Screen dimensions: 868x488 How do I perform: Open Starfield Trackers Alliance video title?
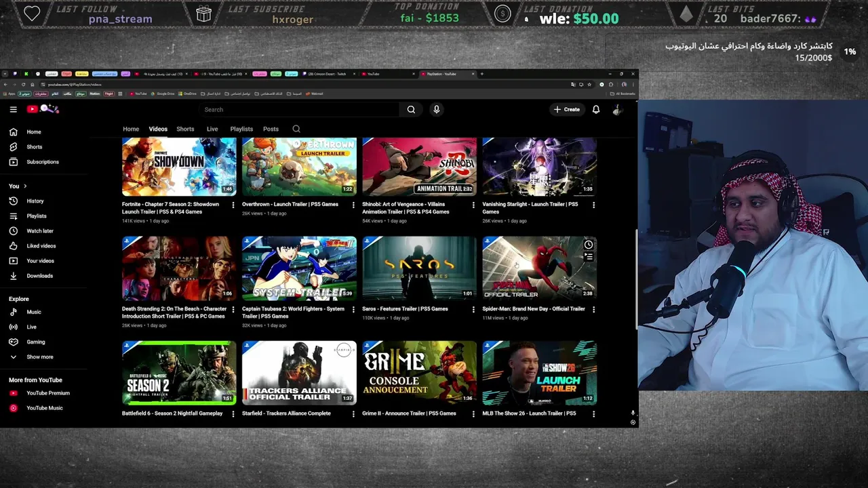[x=286, y=413]
